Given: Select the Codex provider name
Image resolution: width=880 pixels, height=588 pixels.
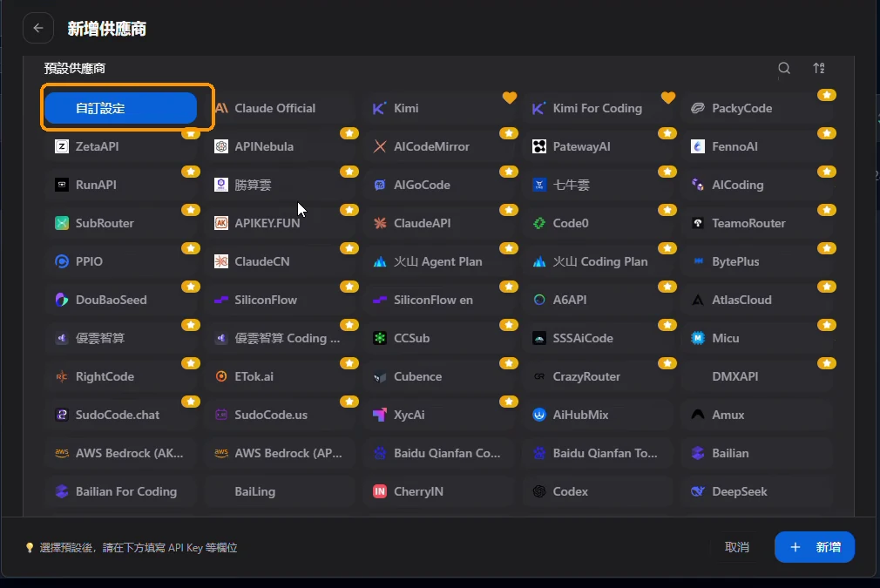Looking at the screenshot, I should point(570,491).
